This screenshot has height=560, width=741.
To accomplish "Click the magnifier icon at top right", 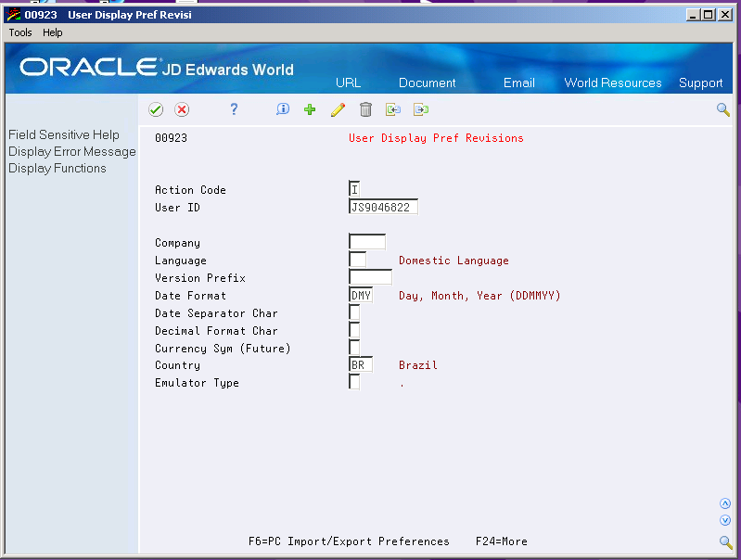I will coord(723,109).
